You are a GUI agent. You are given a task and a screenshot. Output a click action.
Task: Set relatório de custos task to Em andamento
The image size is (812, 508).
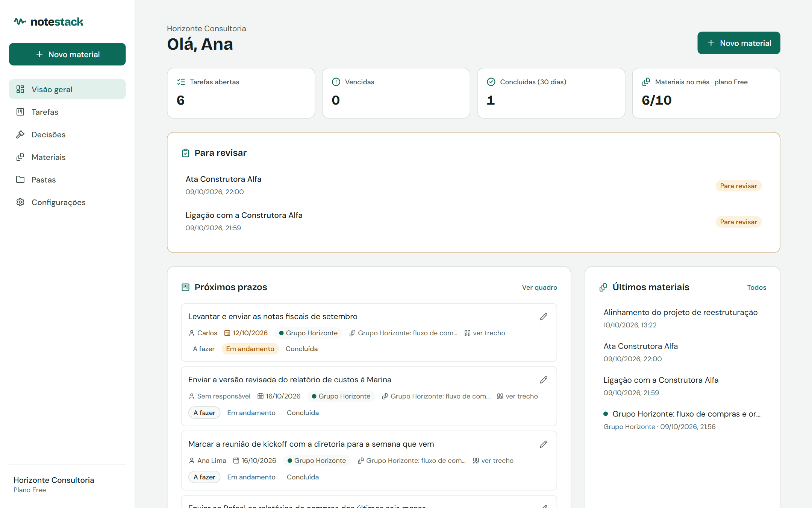point(251,413)
